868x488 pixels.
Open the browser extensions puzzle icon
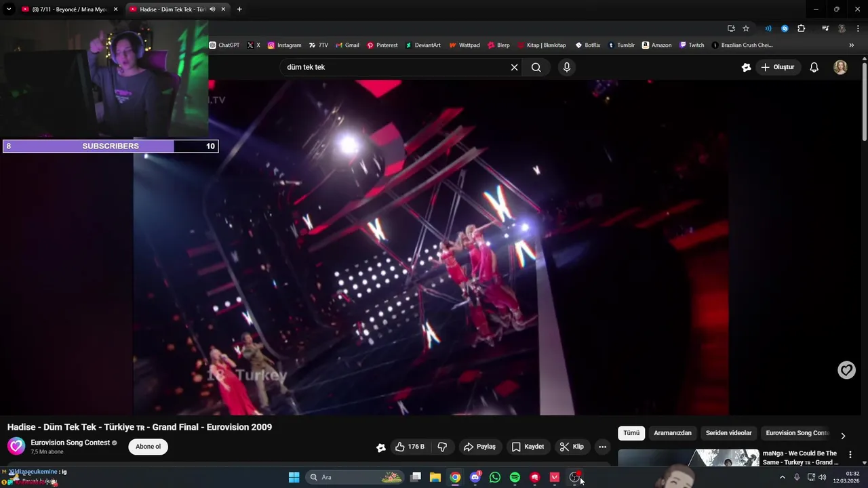point(802,28)
